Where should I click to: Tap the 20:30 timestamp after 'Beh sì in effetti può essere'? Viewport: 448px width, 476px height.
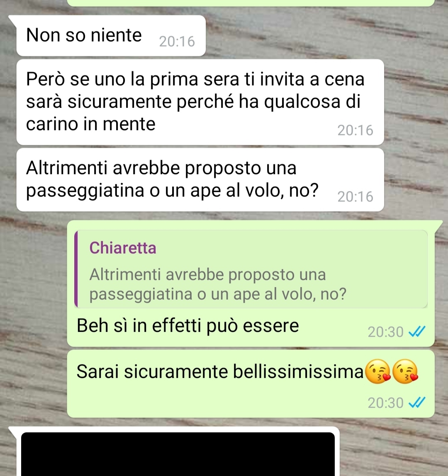coord(385,332)
